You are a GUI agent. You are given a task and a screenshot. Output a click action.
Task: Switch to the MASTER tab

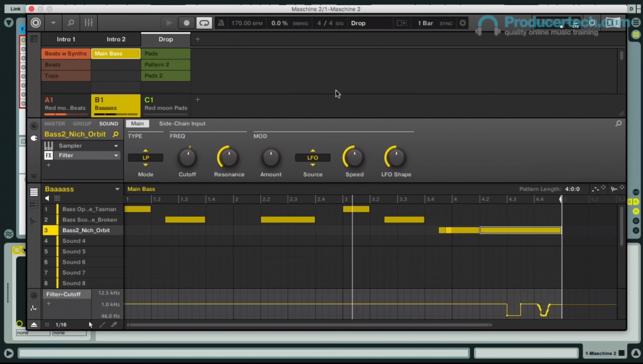tap(55, 123)
